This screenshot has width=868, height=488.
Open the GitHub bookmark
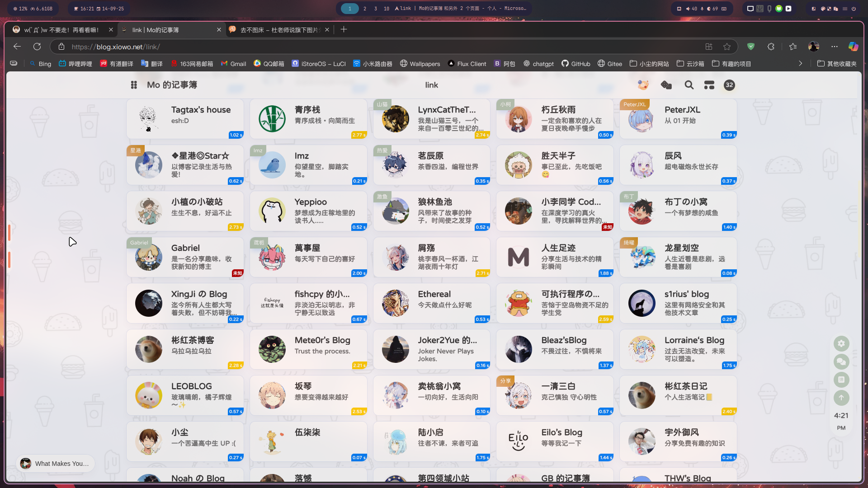coord(576,64)
